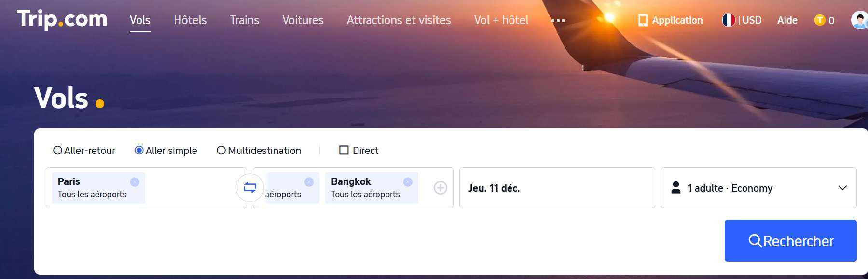868x279 pixels.
Task: Enable the Direct flight checkbox
Action: coord(344,150)
